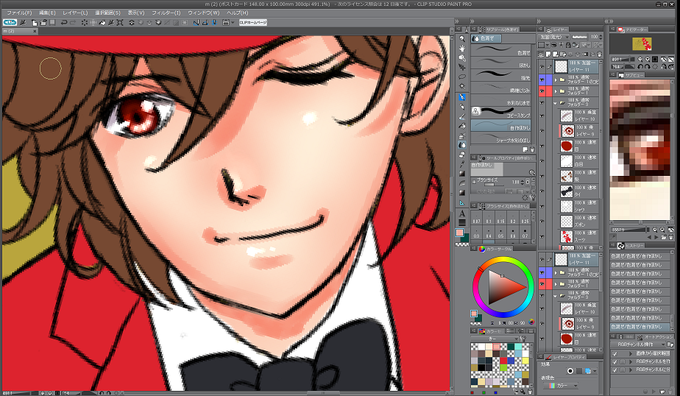Screen dimensions: 680x396
Task: Toggle visibility of レイヤー 11 in lower layer panel
Action: click(542, 259)
